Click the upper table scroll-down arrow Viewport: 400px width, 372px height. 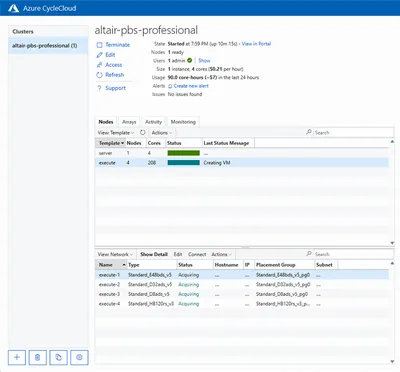pyautogui.click(x=392, y=243)
